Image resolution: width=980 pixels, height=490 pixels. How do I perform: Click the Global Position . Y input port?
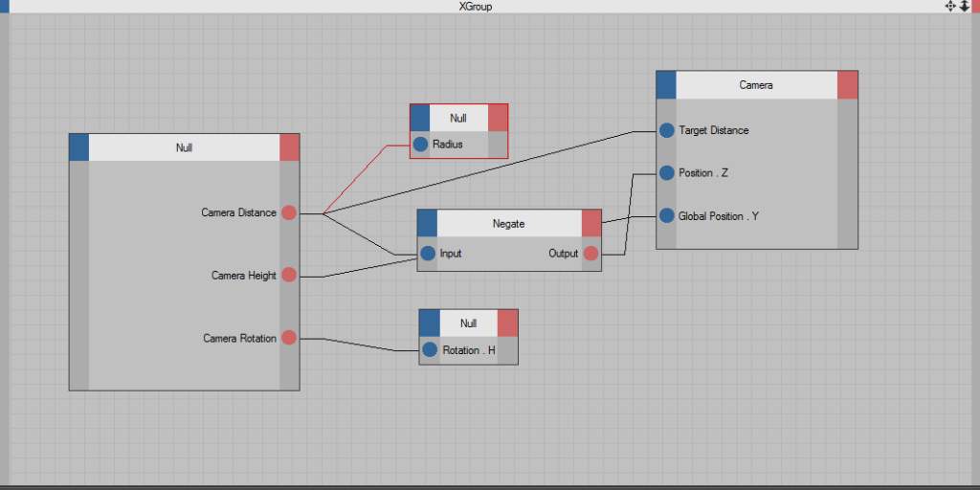(x=666, y=216)
